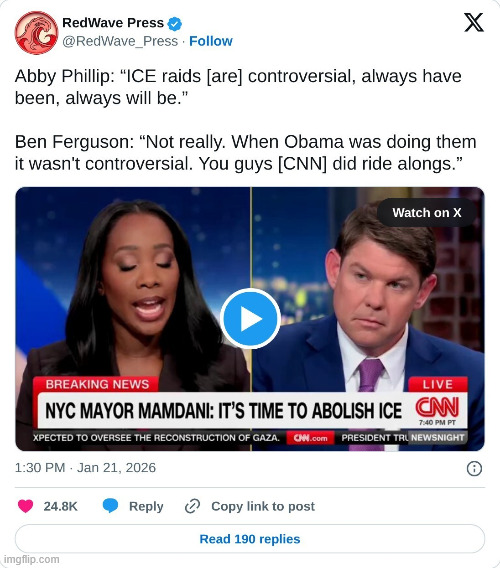Open the @RedWave_Press handle link
This screenshot has width=500, height=568.
(120, 41)
